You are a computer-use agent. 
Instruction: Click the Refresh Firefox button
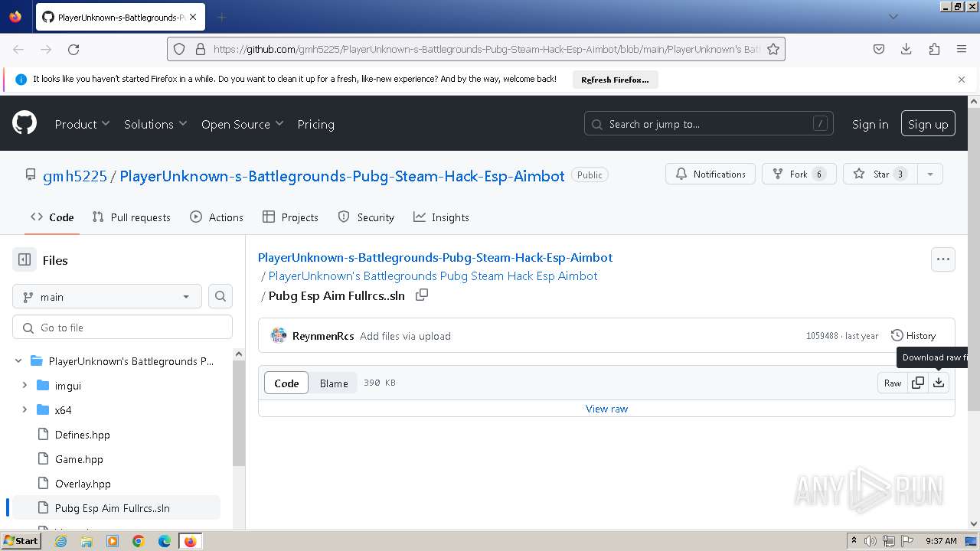pos(615,80)
